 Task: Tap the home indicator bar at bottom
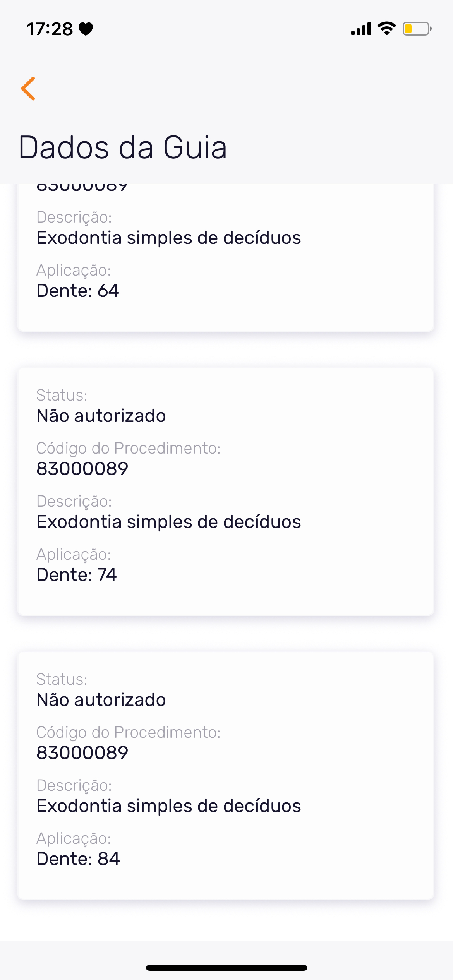(x=226, y=968)
